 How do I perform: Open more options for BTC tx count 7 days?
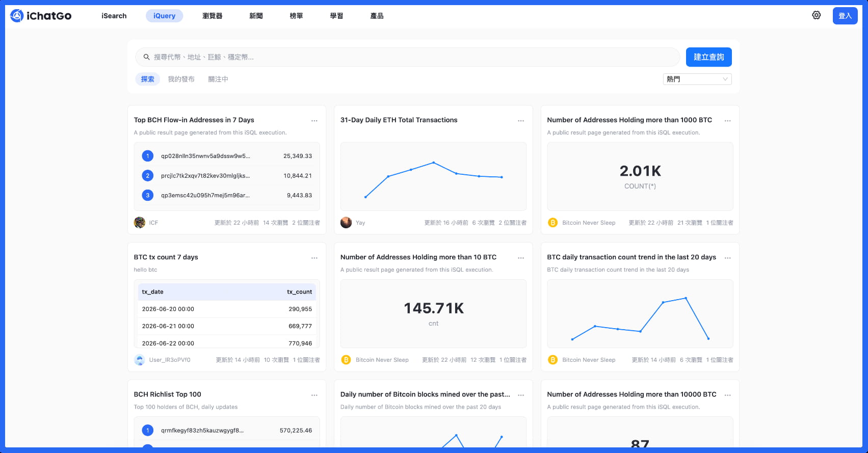click(314, 258)
